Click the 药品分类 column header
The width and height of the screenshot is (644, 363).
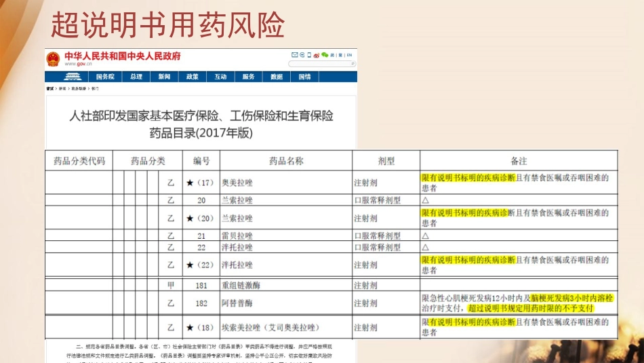point(148,161)
